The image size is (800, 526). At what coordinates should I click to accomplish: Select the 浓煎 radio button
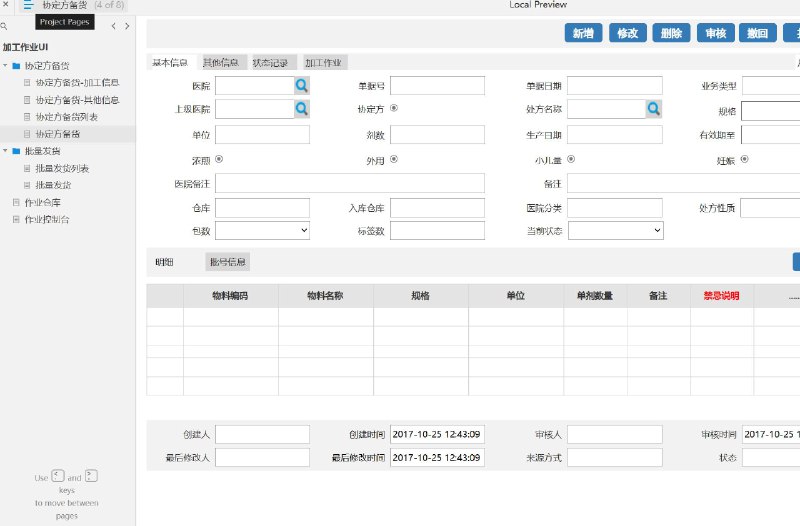(219, 159)
